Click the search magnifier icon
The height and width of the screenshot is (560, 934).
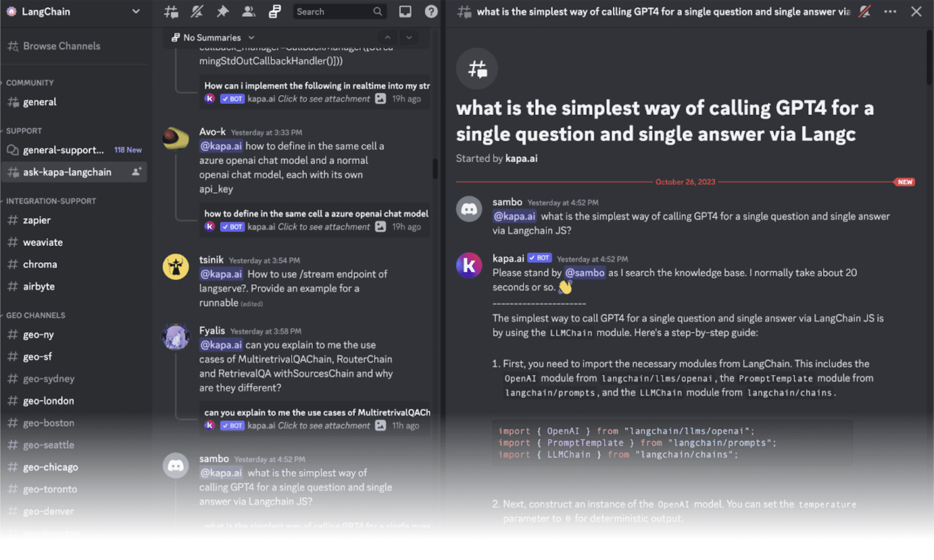[377, 11]
